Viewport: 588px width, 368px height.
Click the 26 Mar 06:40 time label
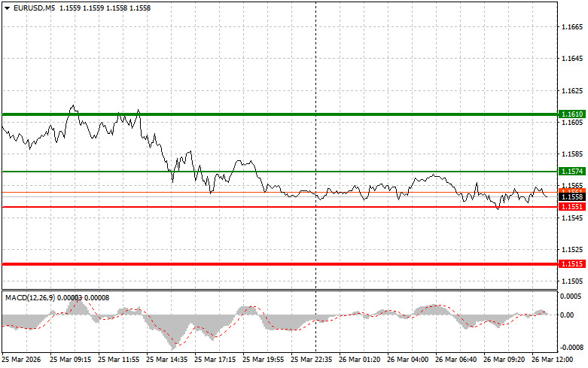456,360
